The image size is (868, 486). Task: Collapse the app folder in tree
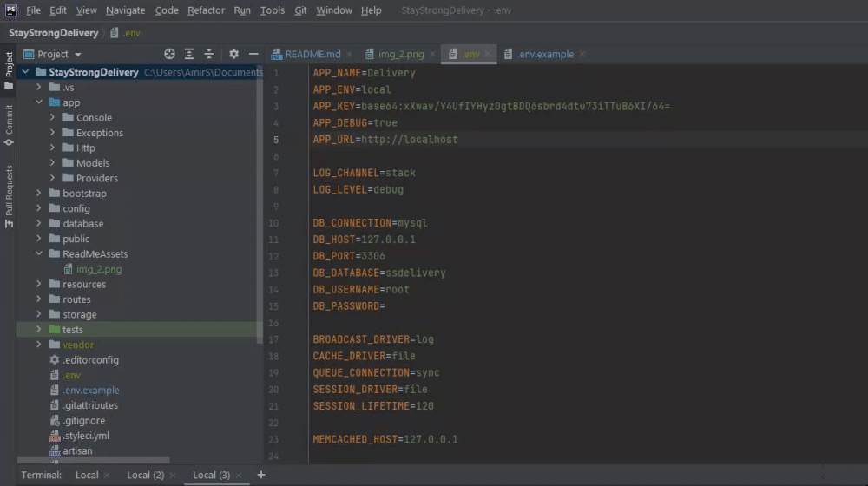[40, 102]
